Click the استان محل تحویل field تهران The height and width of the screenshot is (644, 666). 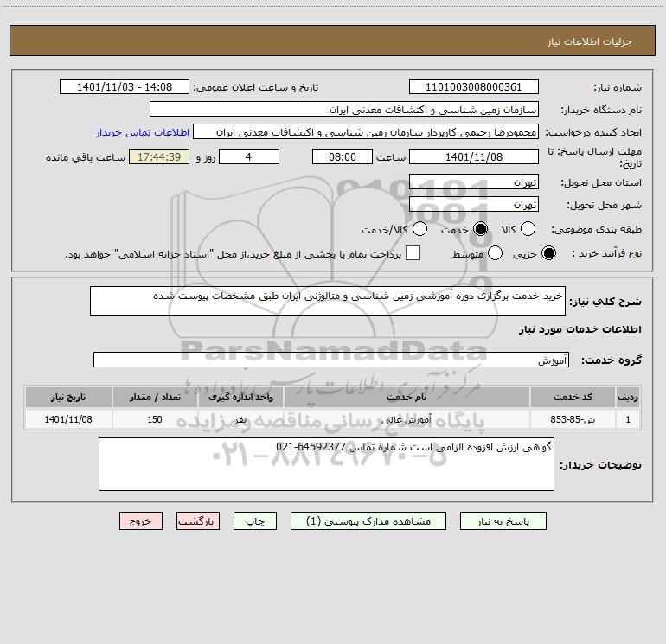[474, 182]
